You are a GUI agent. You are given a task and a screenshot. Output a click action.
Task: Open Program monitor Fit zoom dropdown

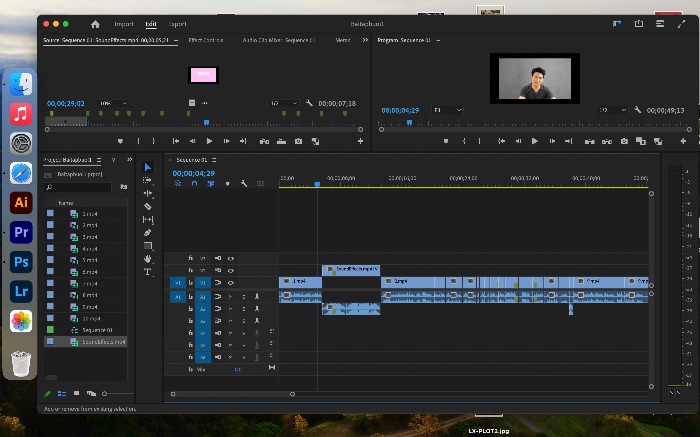446,110
